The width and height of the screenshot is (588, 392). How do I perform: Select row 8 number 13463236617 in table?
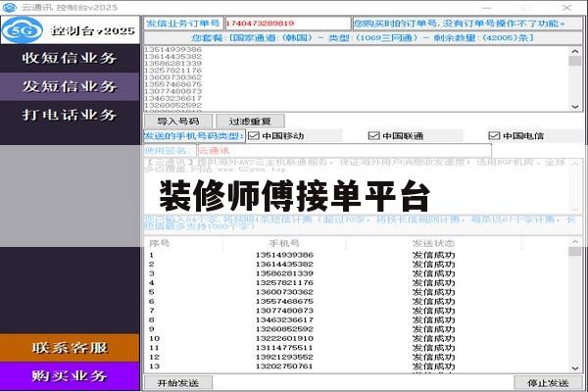pos(284,320)
